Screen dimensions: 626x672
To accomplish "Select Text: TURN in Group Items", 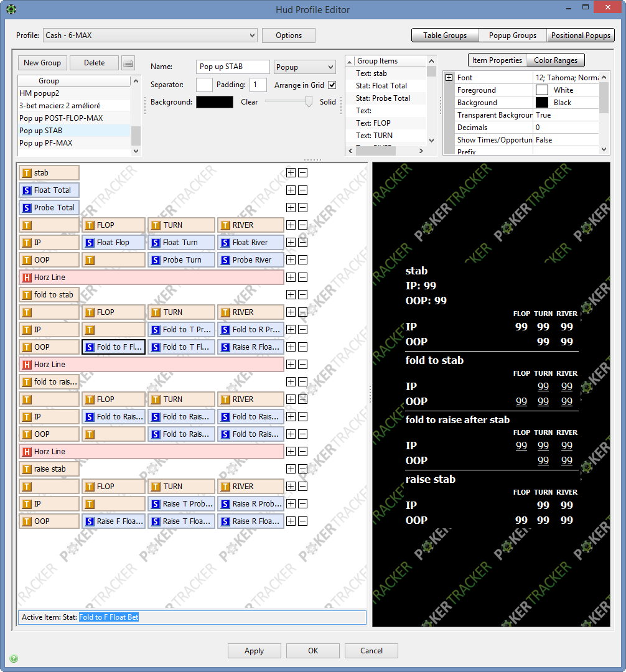I will coord(386,136).
